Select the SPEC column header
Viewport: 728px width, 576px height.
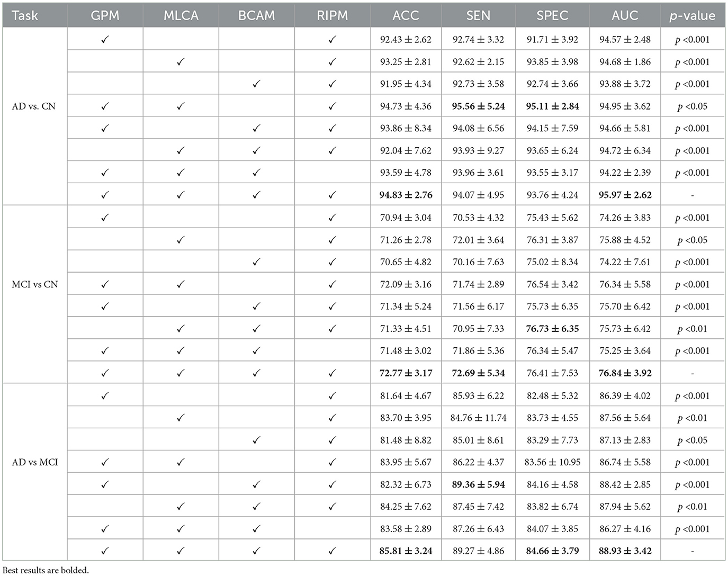tap(552, 16)
